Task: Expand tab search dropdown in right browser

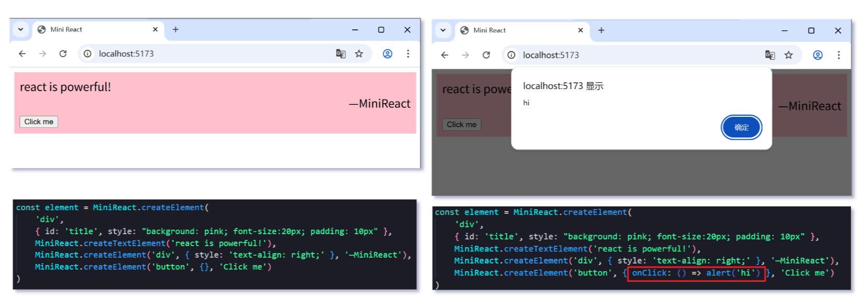Action: pyautogui.click(x=443, y=30)
